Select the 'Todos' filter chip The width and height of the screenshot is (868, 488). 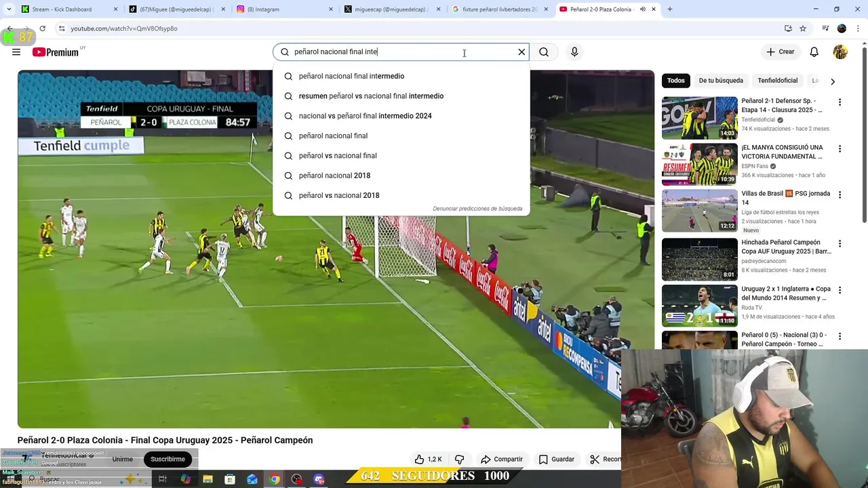pyautogui.click(x=676, y=81)
